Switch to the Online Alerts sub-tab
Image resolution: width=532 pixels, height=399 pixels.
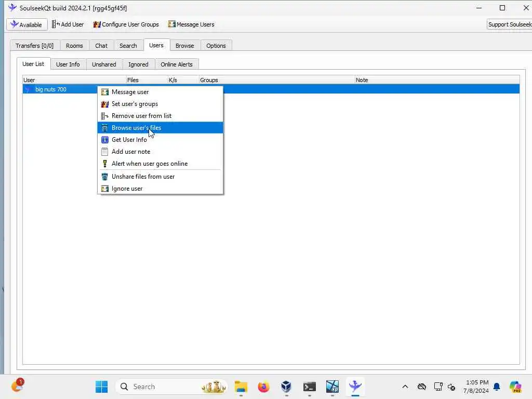tap(177, 64)
